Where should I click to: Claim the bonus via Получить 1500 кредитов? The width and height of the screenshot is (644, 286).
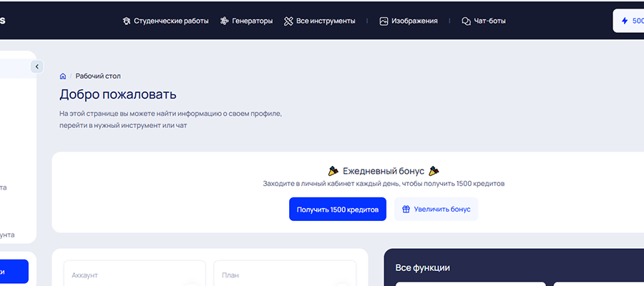pyautogui.click(x=338, y=209)
